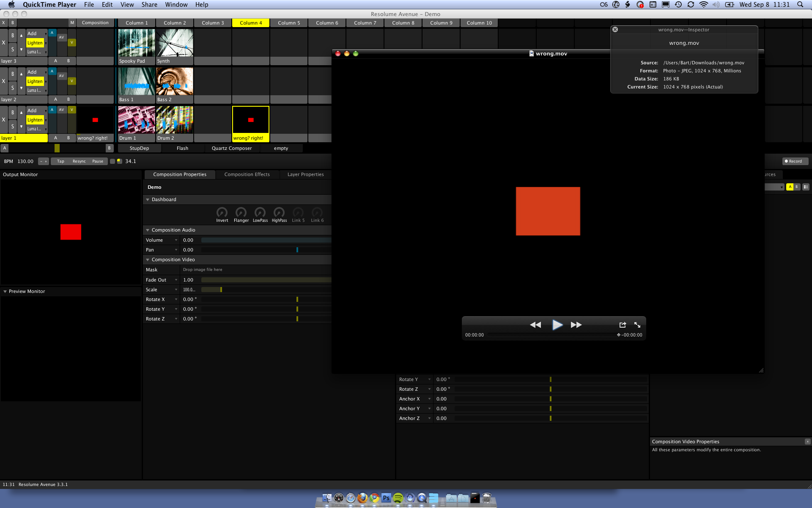Open Photoshop from the Dock
Viewport: 812px width, 508px height.
(386, 498)
